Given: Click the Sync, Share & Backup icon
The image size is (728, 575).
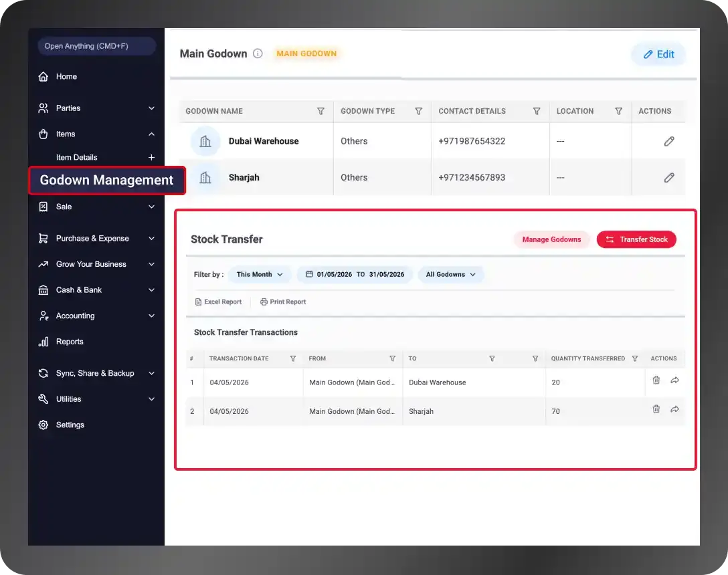Looking at the screenshot, I should pos(43,373).
